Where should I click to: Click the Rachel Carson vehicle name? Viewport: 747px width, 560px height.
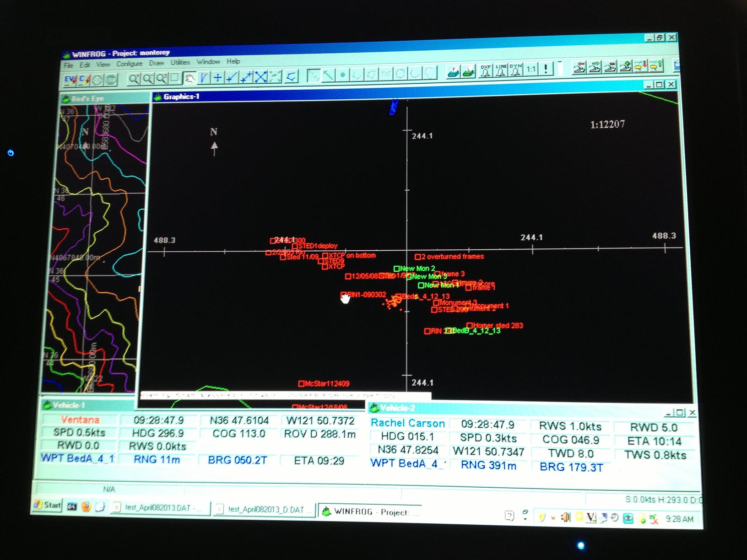(x=408, y=423)
